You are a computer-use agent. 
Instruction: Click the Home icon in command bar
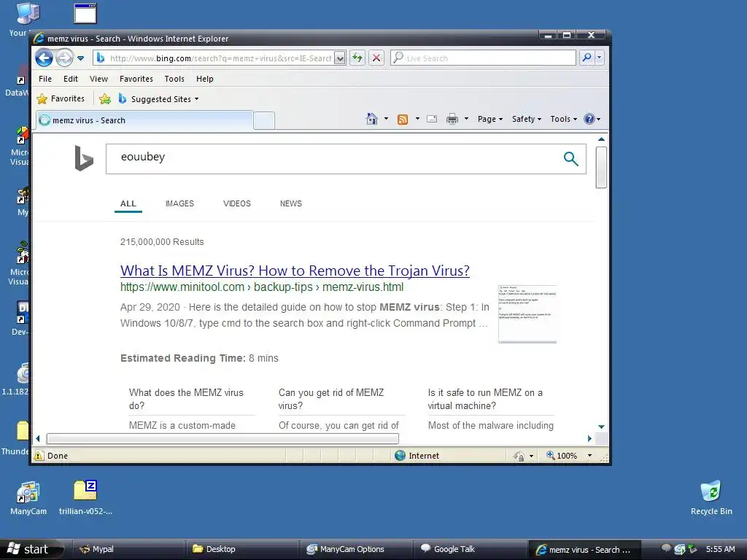pos(372,119)
